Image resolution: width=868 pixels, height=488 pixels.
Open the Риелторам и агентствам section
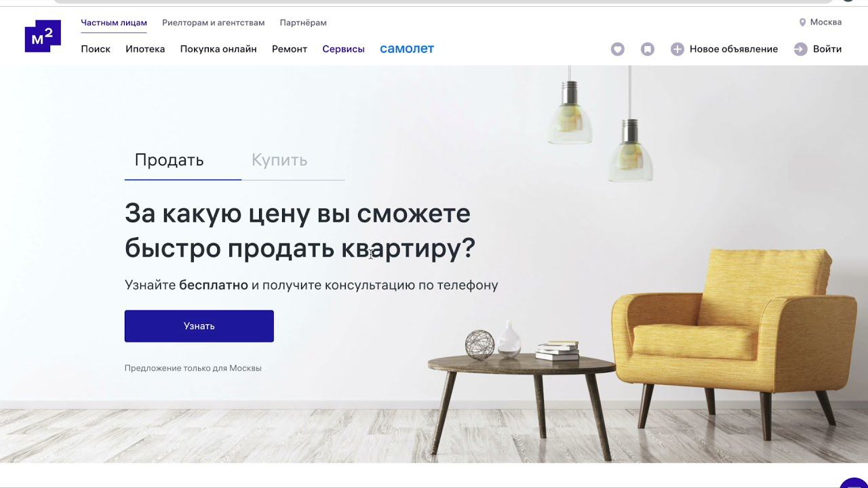point(214,22)
